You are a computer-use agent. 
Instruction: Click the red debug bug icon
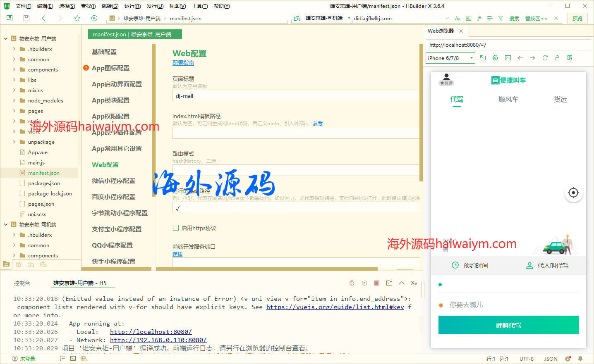[352, 283]
